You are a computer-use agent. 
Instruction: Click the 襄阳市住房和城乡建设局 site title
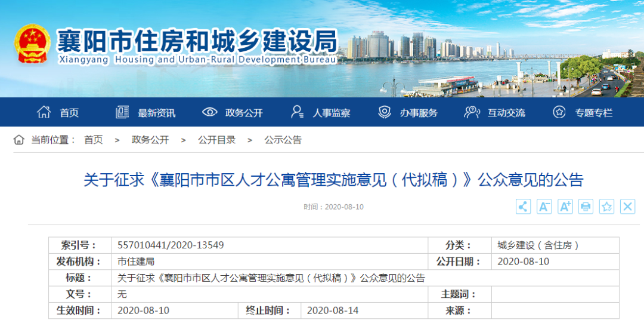pyautogui.click(x=197, y=41)
